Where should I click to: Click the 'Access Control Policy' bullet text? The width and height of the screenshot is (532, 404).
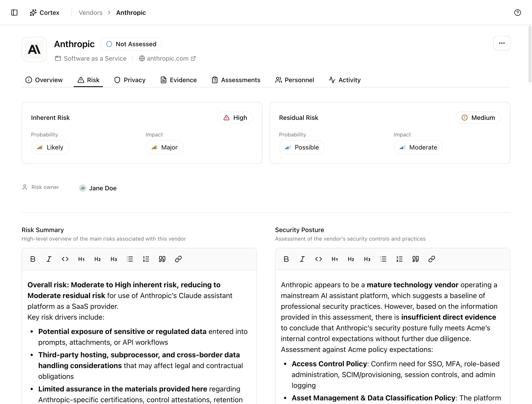(x=329, y=364)
